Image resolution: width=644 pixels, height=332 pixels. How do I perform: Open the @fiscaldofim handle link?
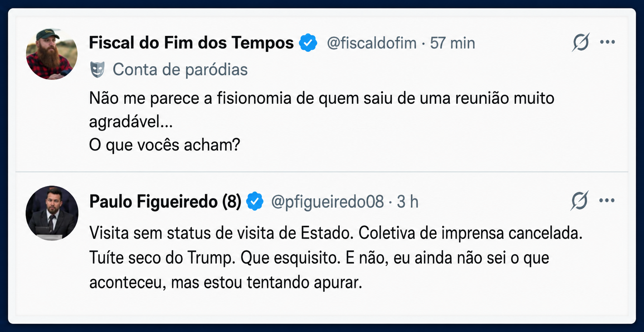[x=371, y=43]
